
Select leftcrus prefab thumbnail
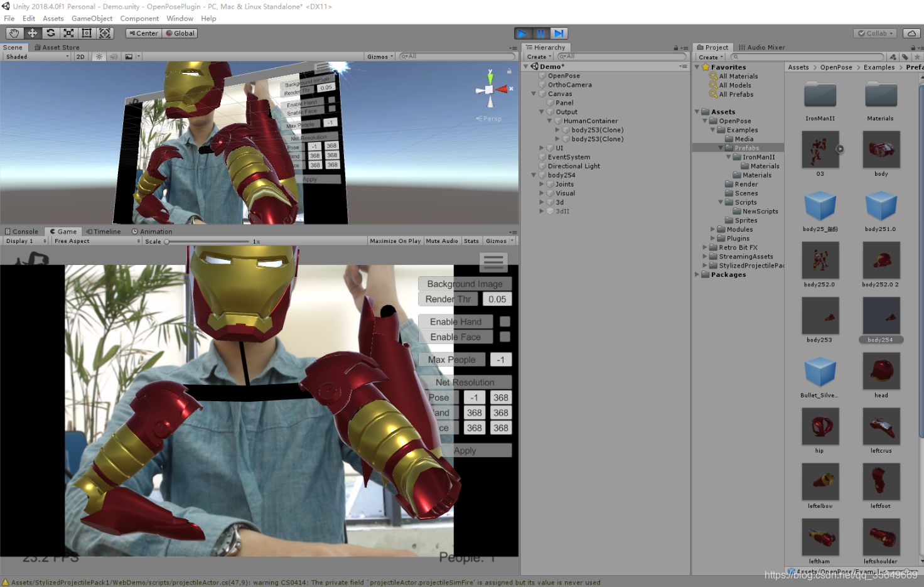881,426
